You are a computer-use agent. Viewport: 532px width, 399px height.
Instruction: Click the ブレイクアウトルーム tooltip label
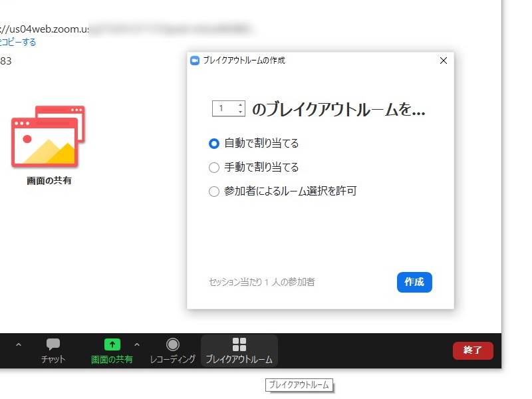coord(301,385)
